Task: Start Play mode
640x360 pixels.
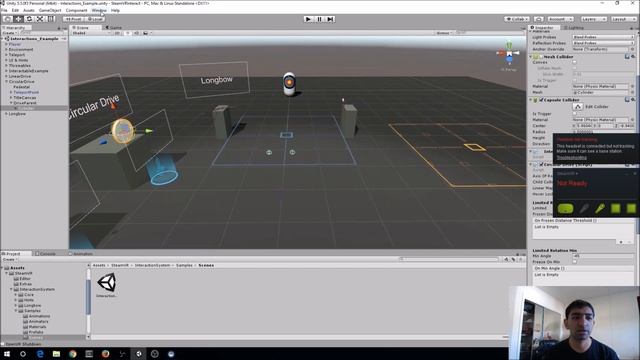Action: (309, 19)
